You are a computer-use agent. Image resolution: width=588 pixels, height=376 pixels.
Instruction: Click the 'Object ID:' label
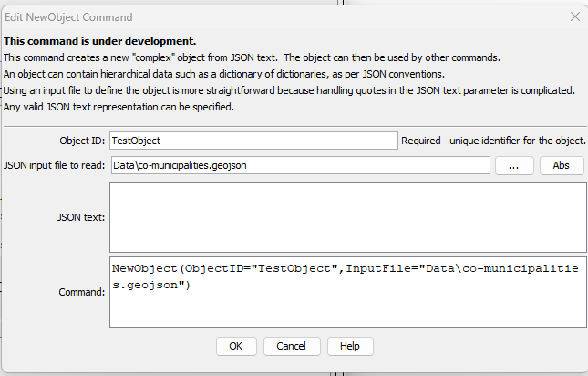(82, 141)
